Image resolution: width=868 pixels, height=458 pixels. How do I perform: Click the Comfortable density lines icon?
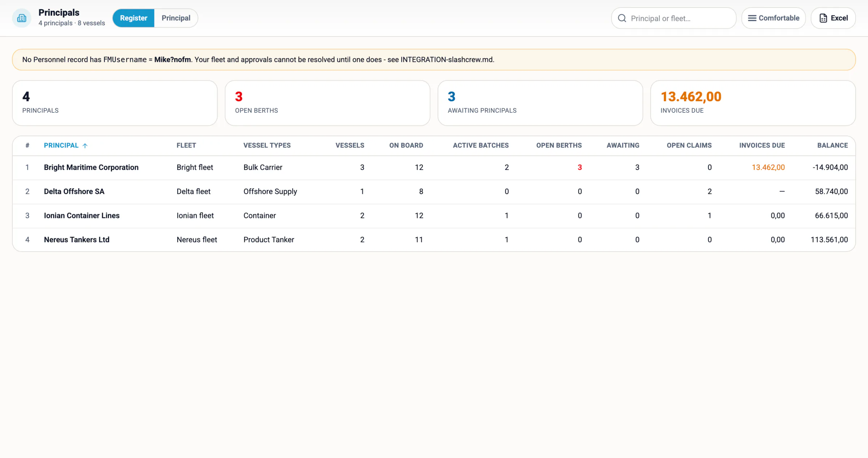[x=752, y=18]
